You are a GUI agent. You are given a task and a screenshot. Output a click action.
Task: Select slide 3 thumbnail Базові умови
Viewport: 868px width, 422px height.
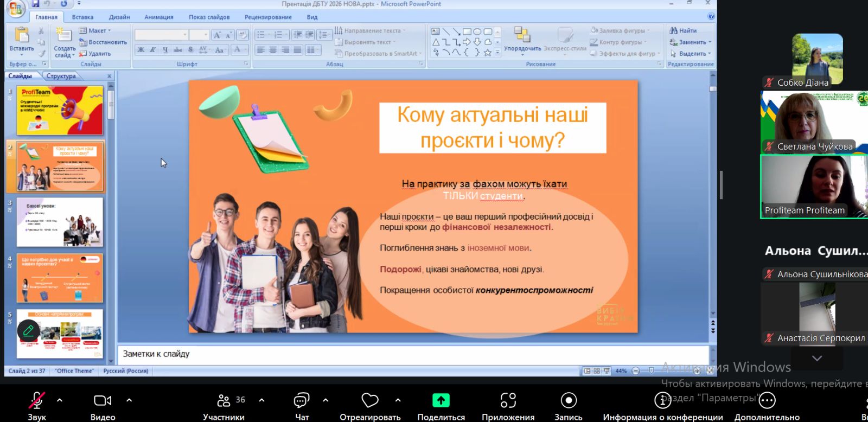click(x=60, y=222)
